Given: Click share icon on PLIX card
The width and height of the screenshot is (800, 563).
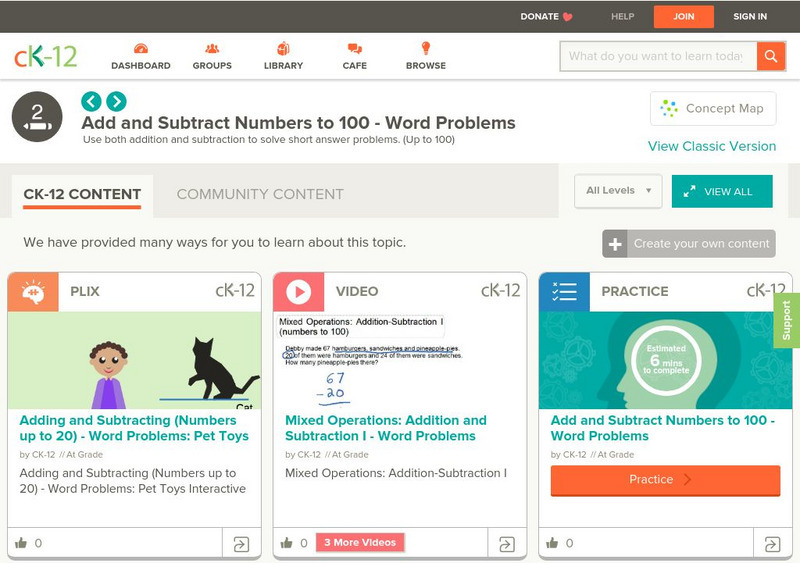Looking at the screenshot, I should click(241, 544).
